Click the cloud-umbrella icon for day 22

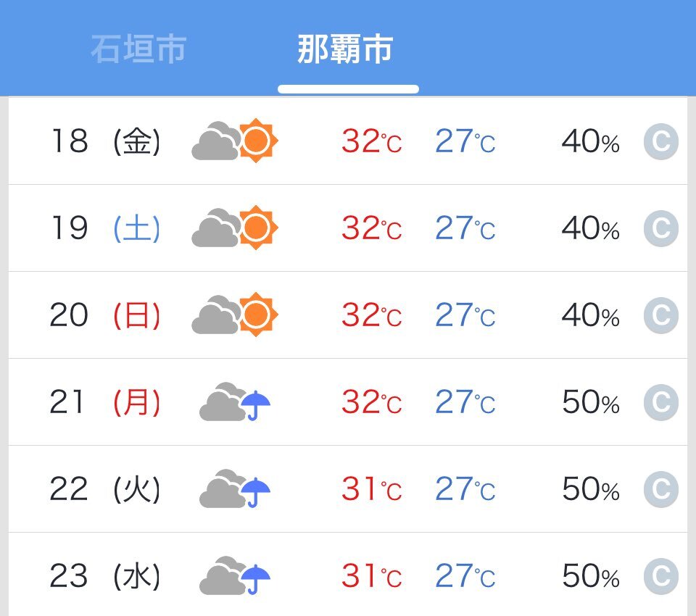235,488
